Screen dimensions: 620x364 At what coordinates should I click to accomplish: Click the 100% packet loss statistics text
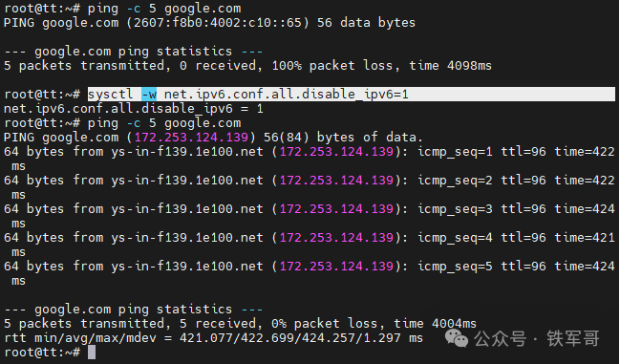click(x=332, y=65)
